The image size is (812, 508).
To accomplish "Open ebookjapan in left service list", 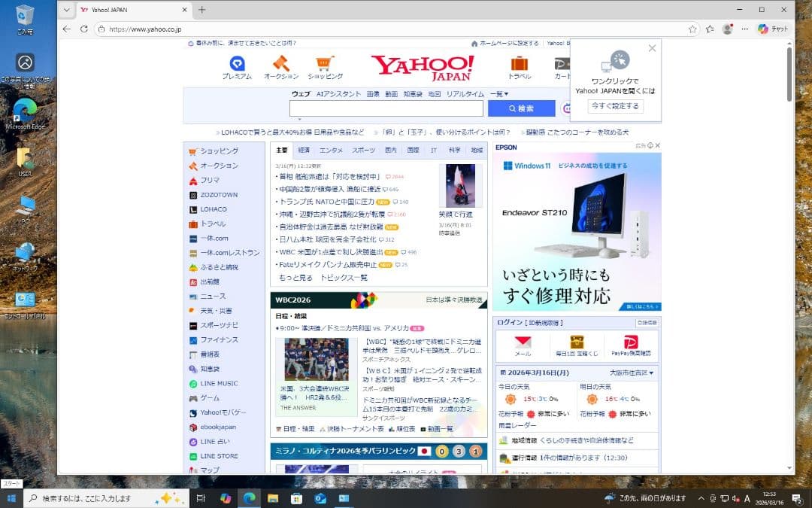I will (x=218, y=427).
